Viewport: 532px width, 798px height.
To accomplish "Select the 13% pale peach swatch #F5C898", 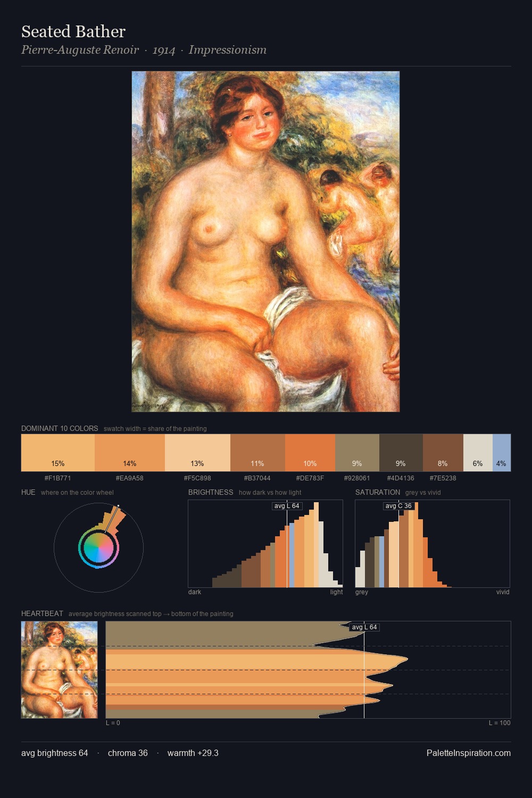I will click(197, 453).
